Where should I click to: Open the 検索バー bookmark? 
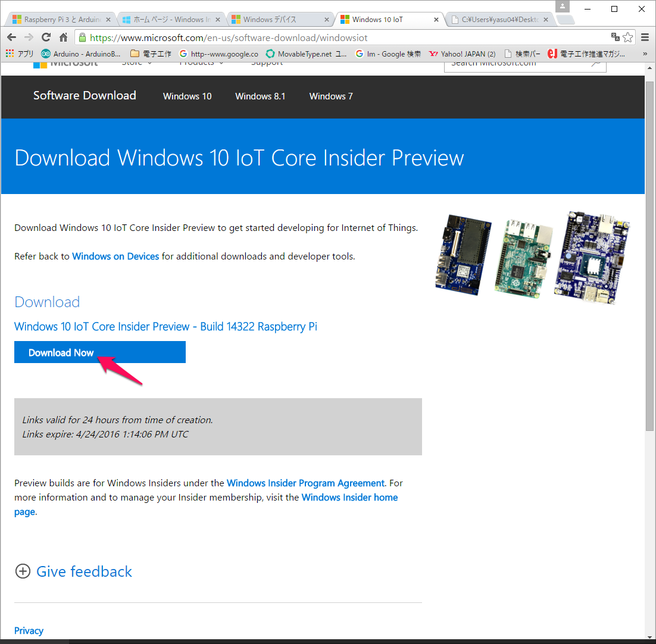coord(522,54)
